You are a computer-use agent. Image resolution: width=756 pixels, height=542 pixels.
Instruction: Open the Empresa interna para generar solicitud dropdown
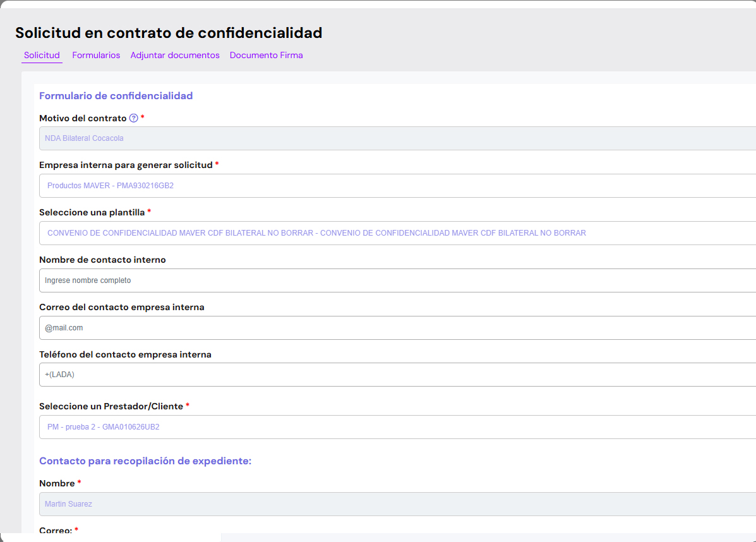click(x=379, y=186)
